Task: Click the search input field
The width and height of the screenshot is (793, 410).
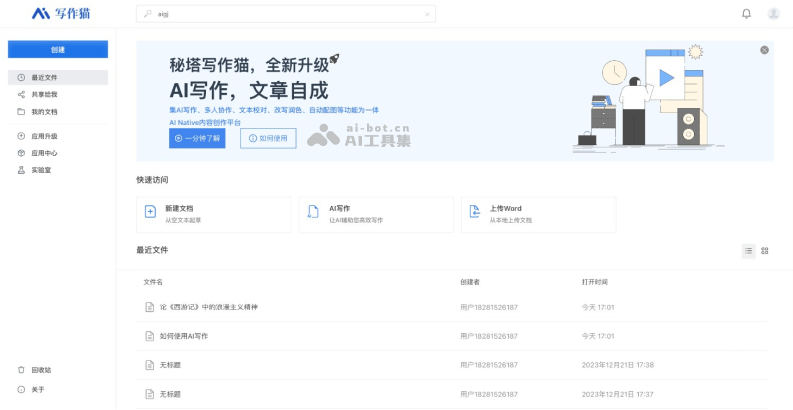Action: click(285, 14)
